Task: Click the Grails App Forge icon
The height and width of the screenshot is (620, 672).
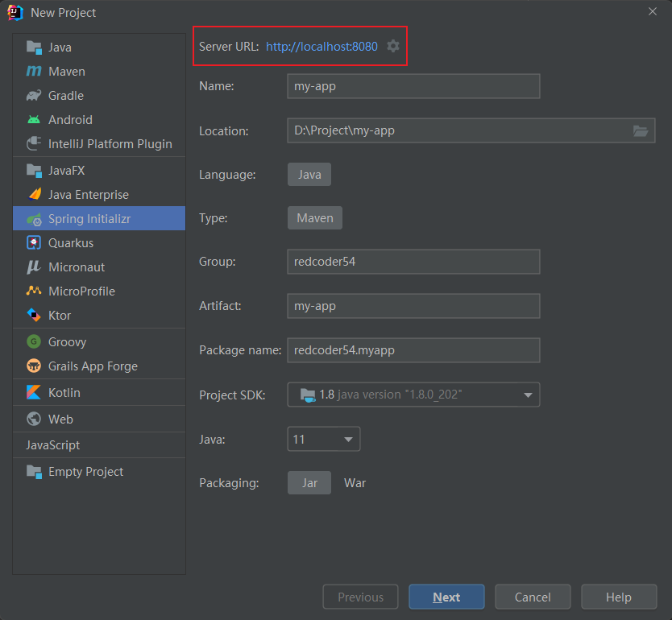Action: (34, 366)
